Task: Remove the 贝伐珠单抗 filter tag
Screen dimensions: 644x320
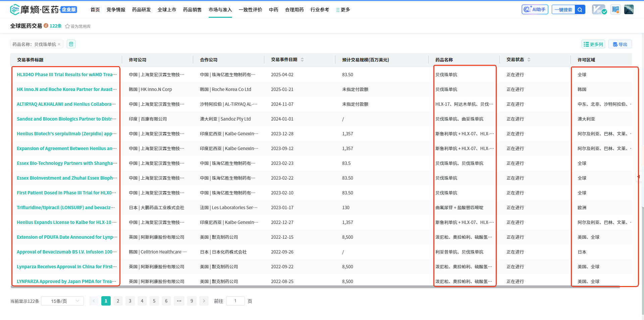Action: click(59, 44)
